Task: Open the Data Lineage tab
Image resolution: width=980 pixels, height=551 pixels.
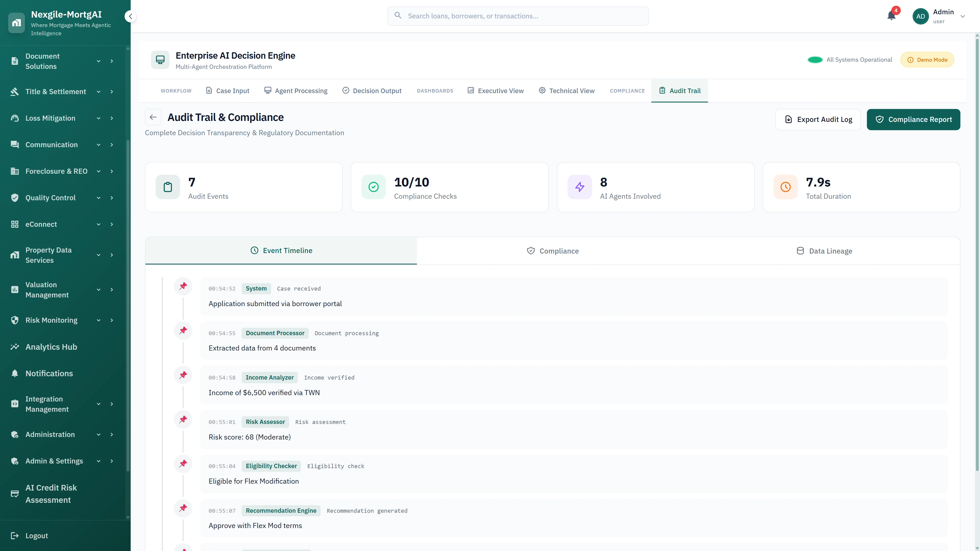Action: pyautogui.click(x=824, y=251)
